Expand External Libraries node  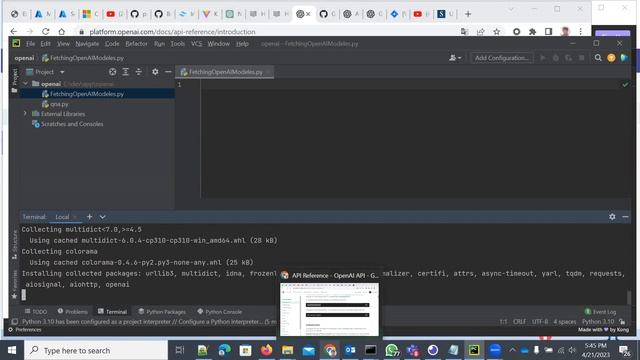pyautogui.click(x=25, y=113)
